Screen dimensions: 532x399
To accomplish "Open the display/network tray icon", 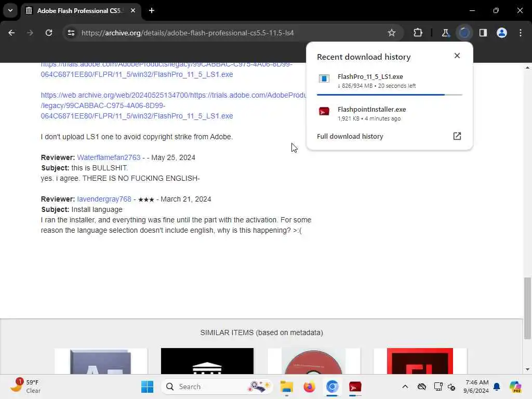I will 438,387.
